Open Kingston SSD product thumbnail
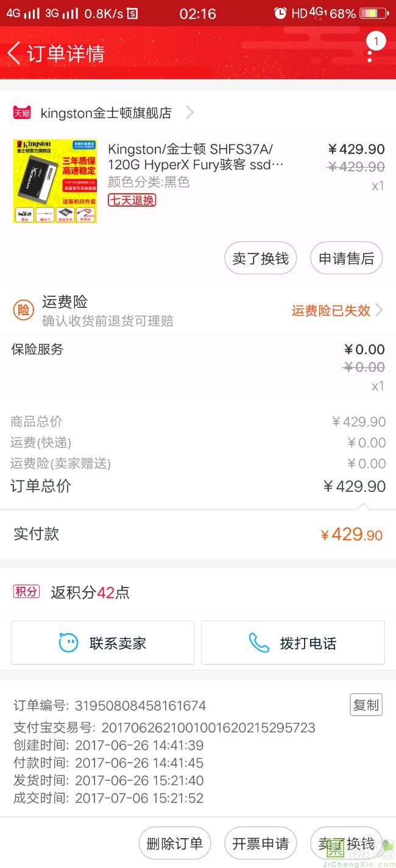Viewport: 396px width, 868px height. 55,181
